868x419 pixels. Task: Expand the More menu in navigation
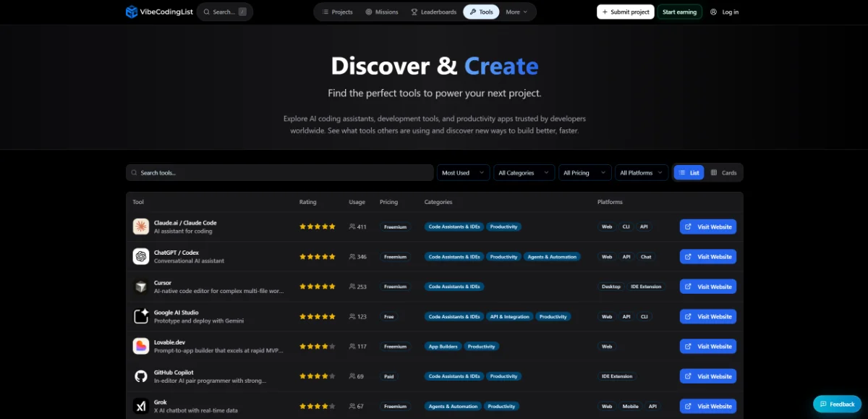516,12
